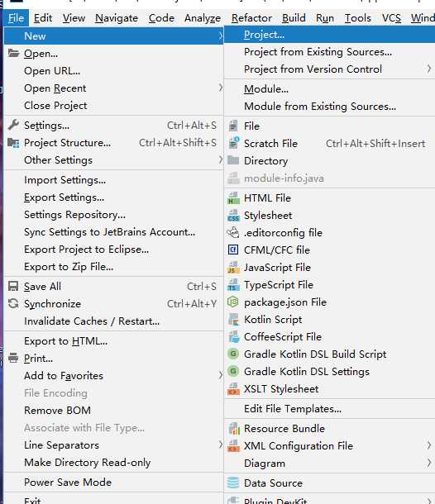Click the Directory folder icon
The image size is (435, 504).
(233, 160)
